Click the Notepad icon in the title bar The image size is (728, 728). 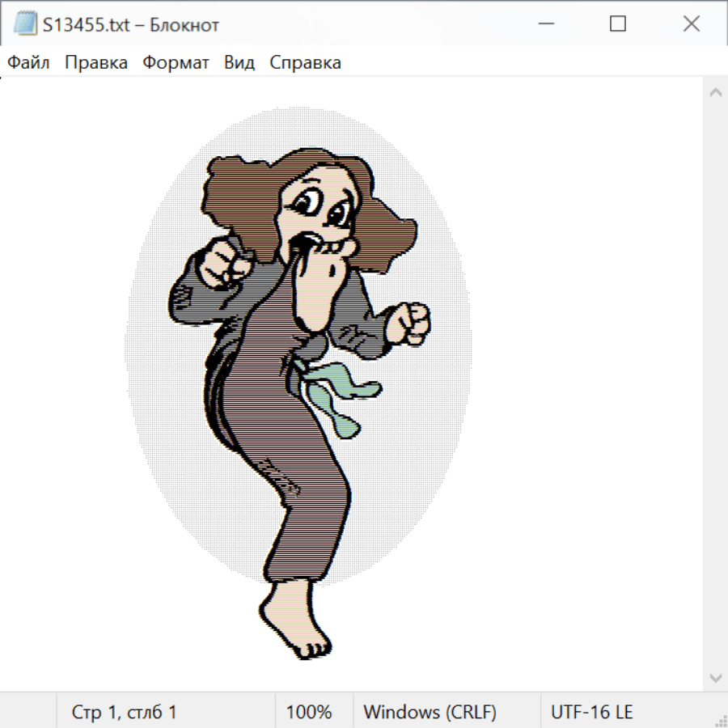pyautogui.click(x=25, y=24)
